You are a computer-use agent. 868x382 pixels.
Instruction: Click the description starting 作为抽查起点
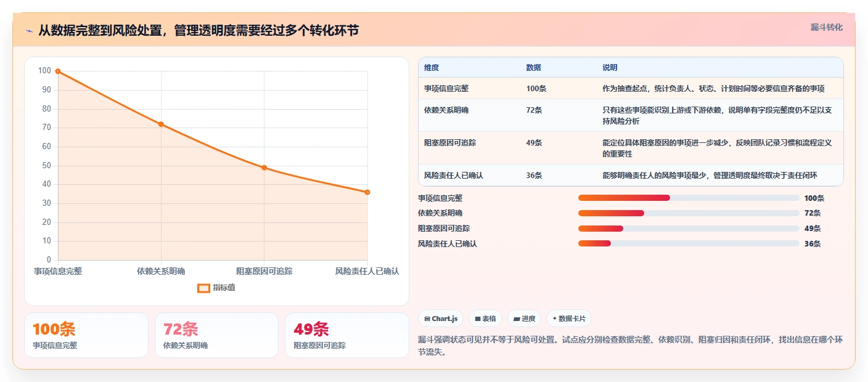pos(713,89)
